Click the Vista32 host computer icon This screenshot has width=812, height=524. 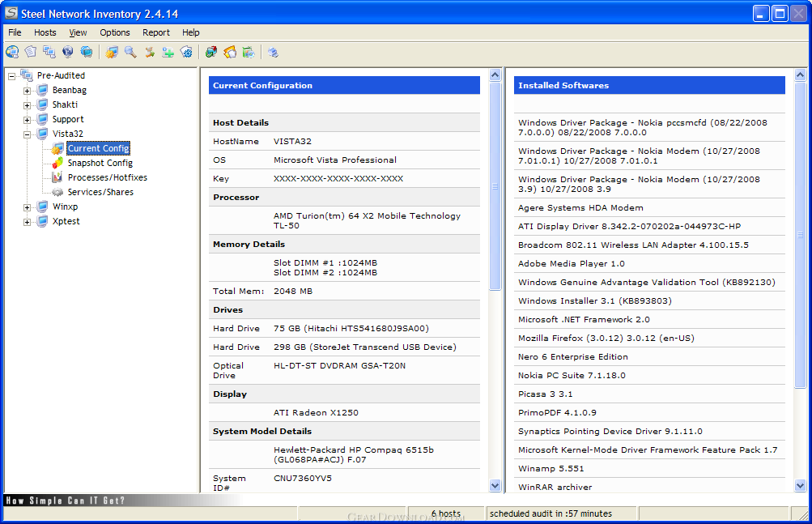coord(42,133)
